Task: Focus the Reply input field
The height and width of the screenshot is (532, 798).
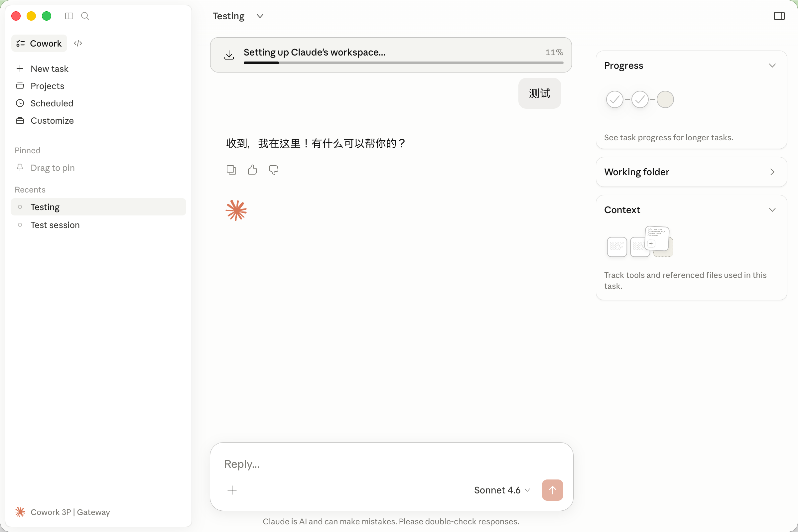Action: tap(392, 464)
